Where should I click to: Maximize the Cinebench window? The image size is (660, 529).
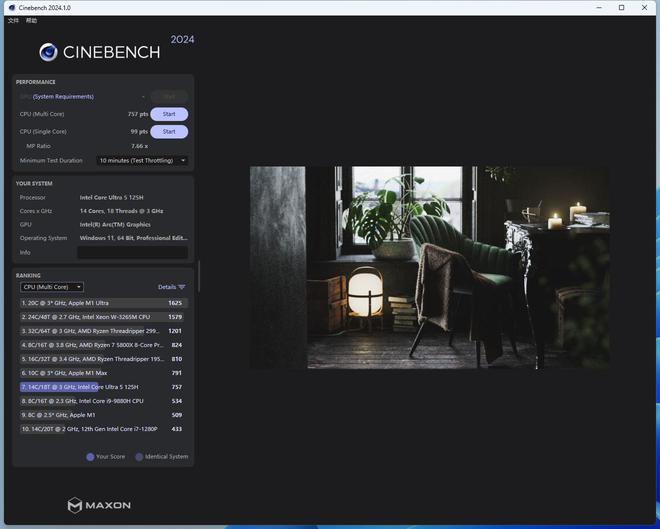(x=621, y=8)
